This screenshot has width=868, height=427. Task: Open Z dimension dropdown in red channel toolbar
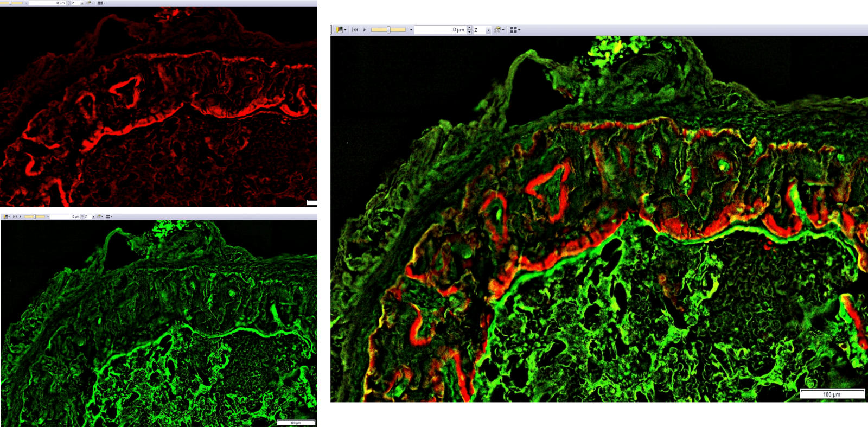click(82, 3)
